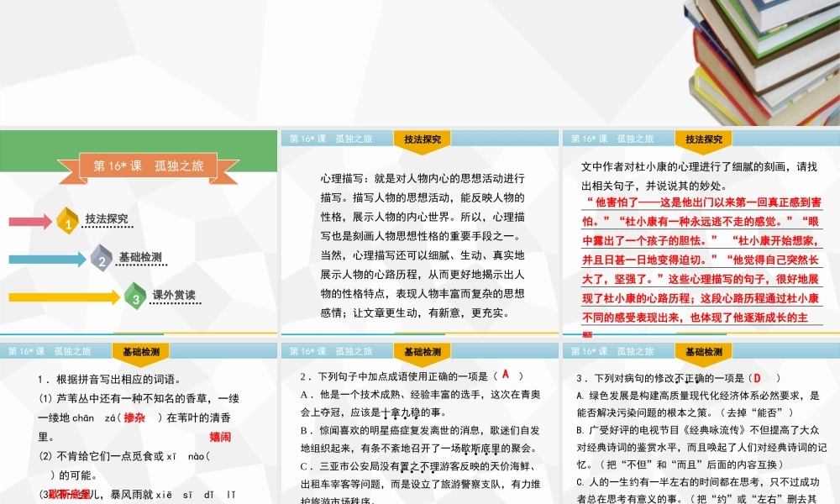Click the 技法探究 tab above the 心理描写 paragraph
The width and height of the screenshot is (840, 504).
(423, 140)
